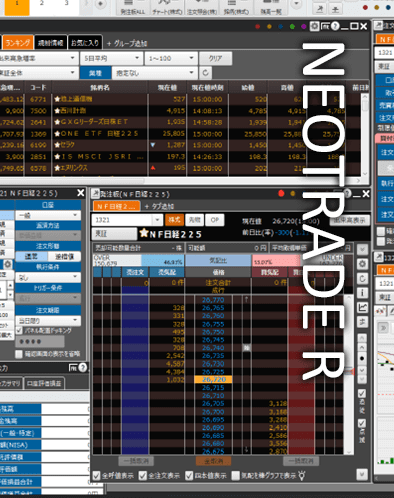Screen dimensions: 394x498
Task: Toggle the 全呼値表示 checkbox
Action: pyautogui.click(x=96, y=476)
